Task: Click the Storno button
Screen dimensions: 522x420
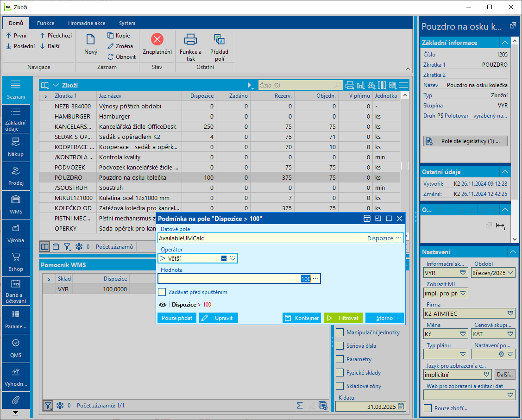Action: 384,318
